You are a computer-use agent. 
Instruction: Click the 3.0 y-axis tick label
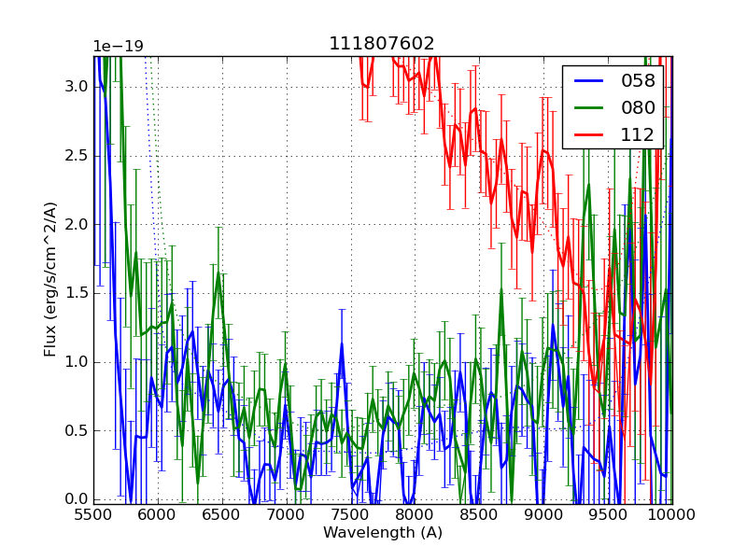tap(77, 87)
